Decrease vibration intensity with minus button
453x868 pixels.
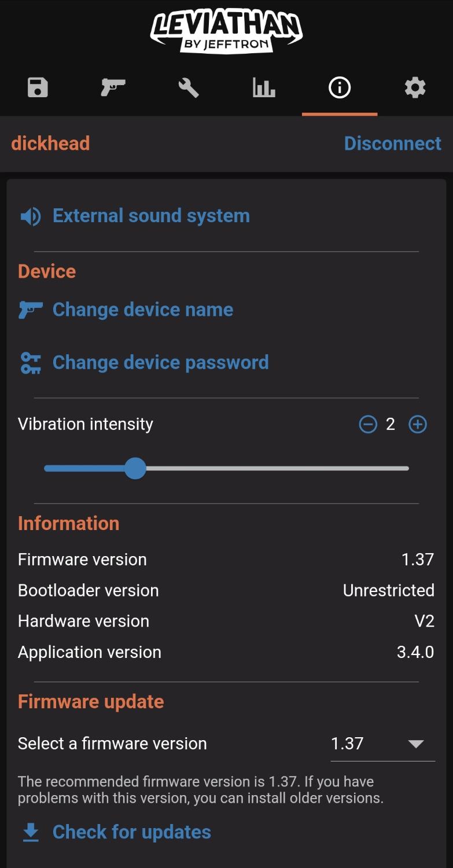368,425
